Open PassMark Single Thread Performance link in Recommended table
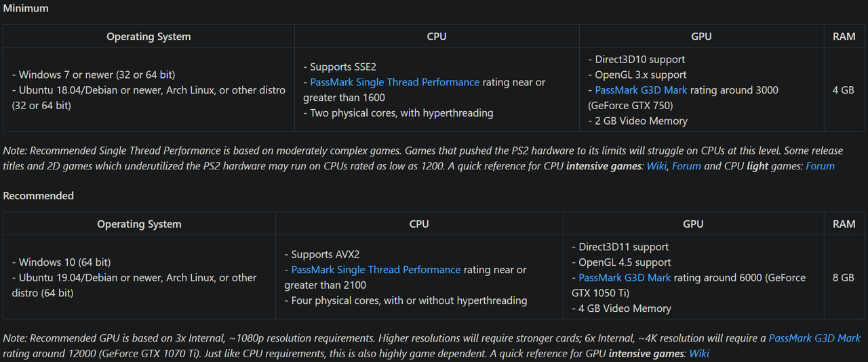The height and width of the screenshot is (362, 868). tap(376, 270)
